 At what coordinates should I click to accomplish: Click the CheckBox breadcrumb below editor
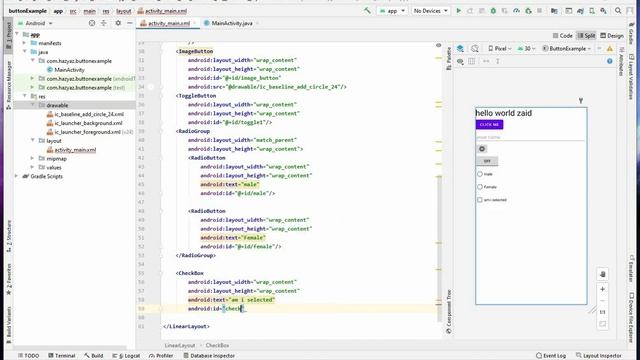tap(217, 345)
